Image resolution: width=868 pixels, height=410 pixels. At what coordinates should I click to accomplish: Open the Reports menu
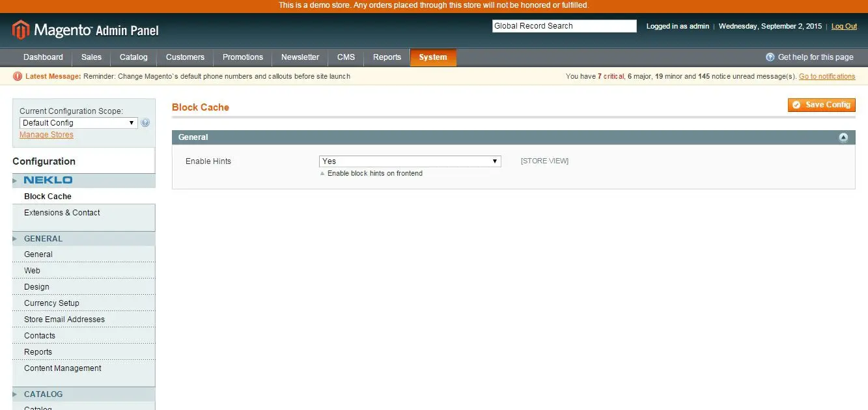[x=387, y=57]
